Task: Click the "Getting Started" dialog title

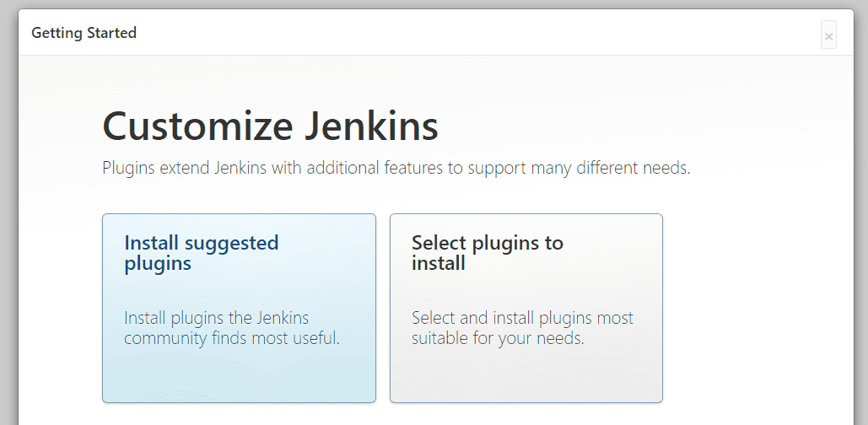Action: [x=84, y=33]
